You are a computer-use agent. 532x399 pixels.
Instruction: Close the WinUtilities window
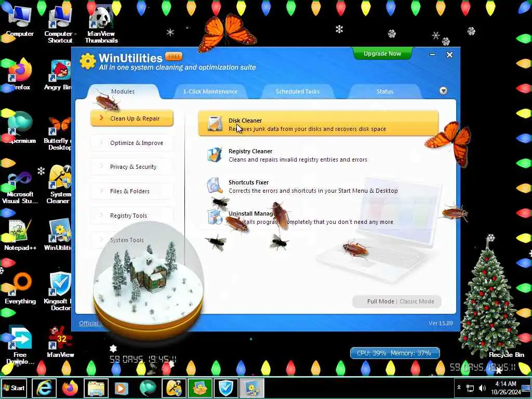(449, 55)
